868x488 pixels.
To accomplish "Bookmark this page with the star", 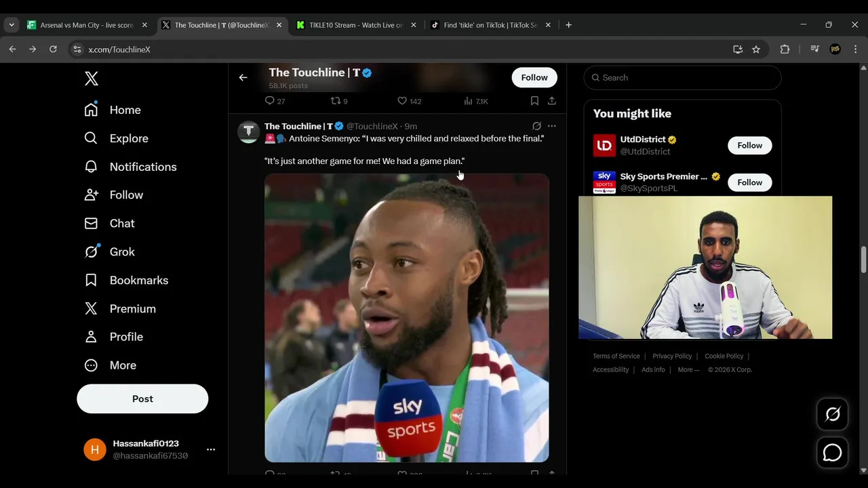I will pos(756,49).
